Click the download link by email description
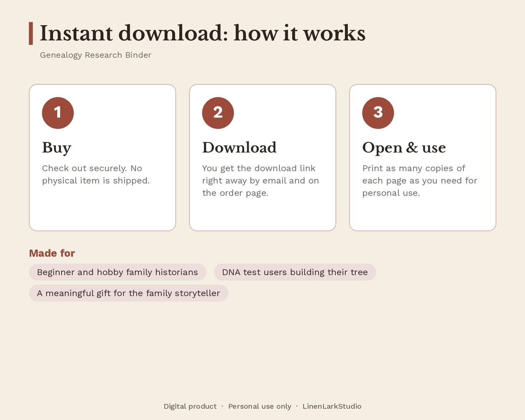The image size is (525, 420). (260, 181)
